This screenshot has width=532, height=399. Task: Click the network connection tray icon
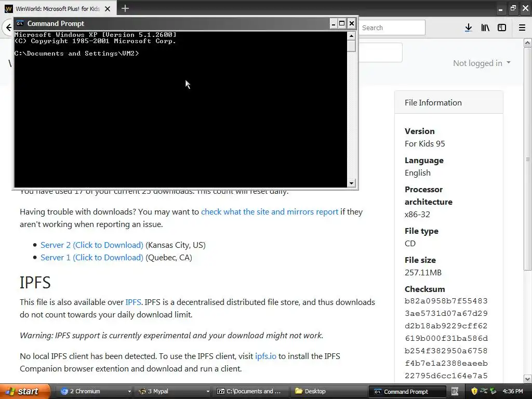[x=484, y=391]
